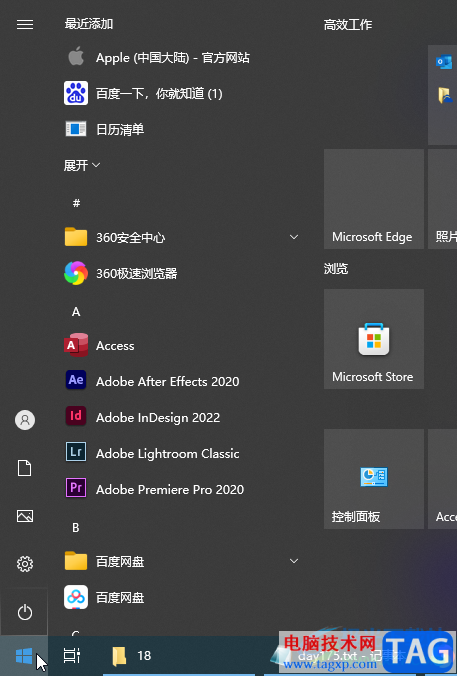Open the Apple website shortcut icon

[x=76, y=57]
